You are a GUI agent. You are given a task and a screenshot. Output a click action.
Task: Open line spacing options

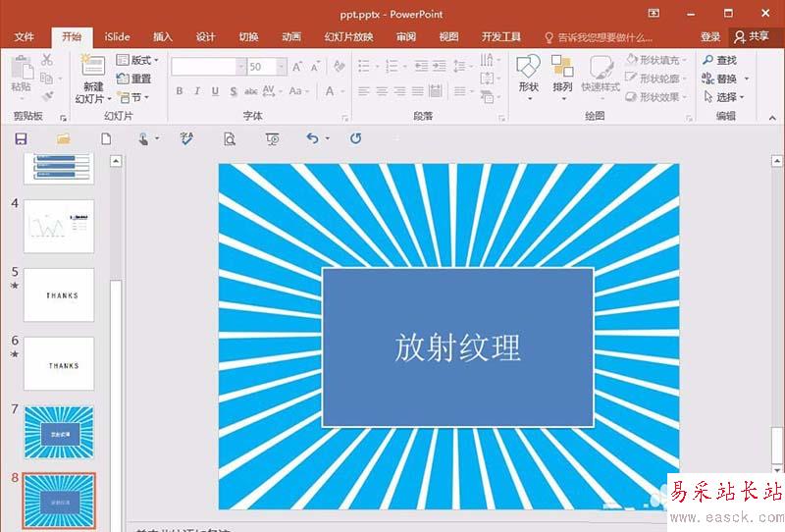click(462, 66)
